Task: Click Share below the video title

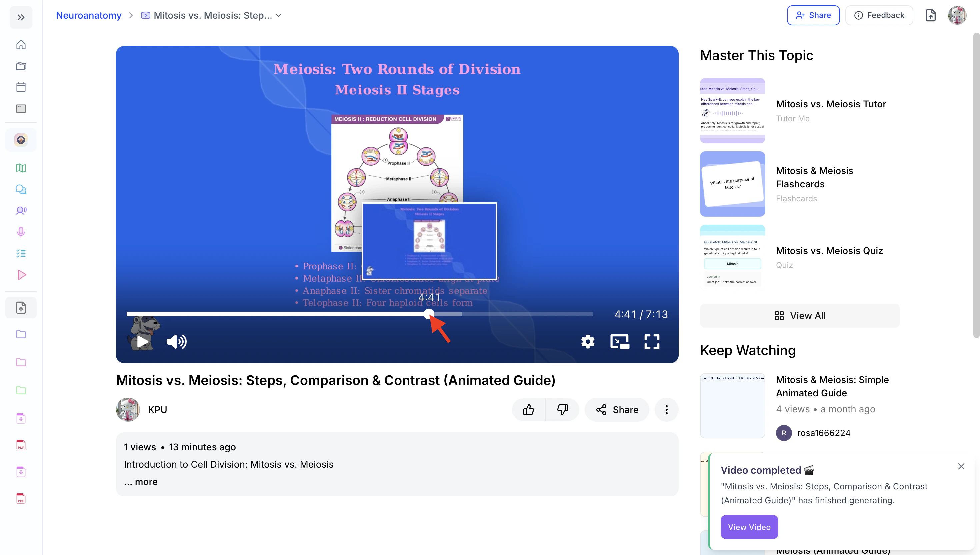Action: [x=617, y=409]
